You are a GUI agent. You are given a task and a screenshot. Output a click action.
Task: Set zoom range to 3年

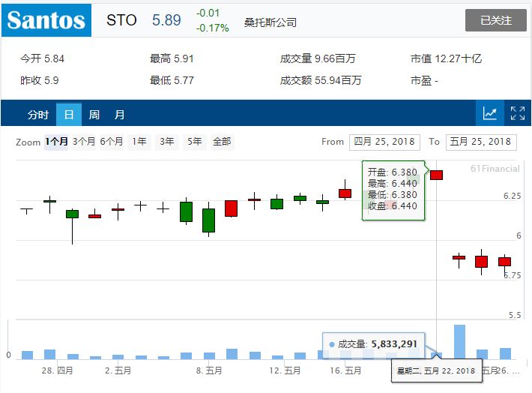click(167, 142)
